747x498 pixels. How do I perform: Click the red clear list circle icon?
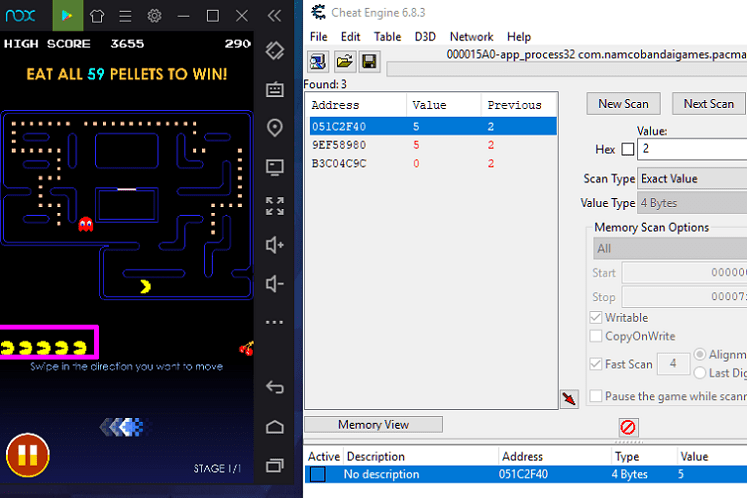(x=628, y=427)
